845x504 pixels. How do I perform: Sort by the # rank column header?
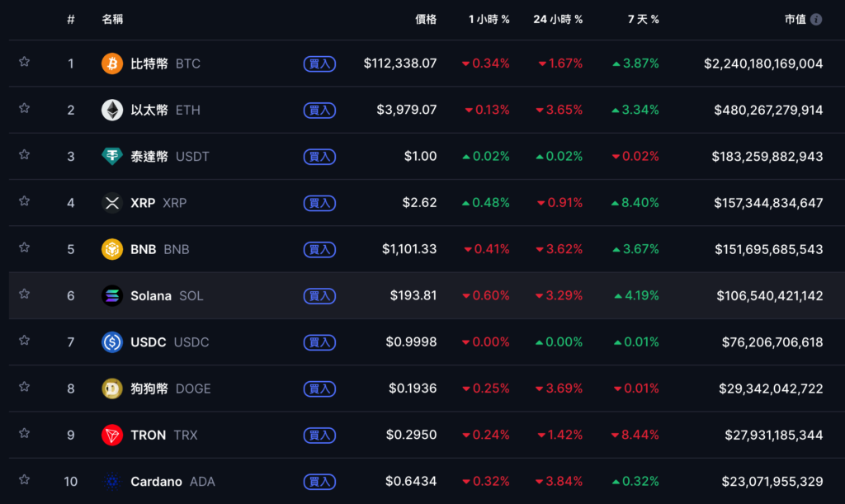pos(71,19)
